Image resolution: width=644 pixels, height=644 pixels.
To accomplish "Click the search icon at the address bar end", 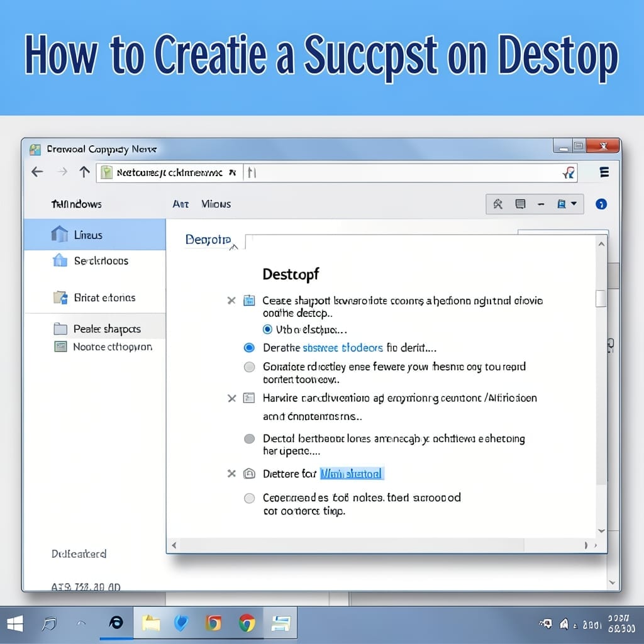I will click(569, 173).
